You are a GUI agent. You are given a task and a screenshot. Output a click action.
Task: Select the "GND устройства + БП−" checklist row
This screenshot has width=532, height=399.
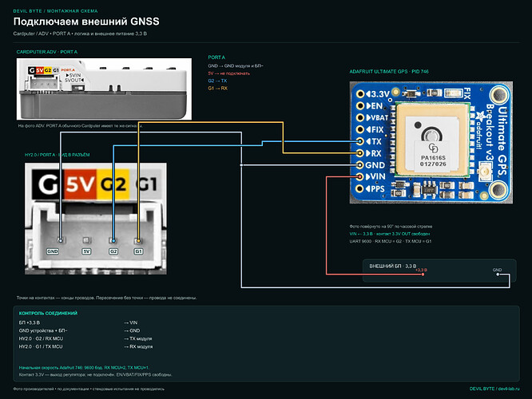pyautogui.click(x=43, y=330)
